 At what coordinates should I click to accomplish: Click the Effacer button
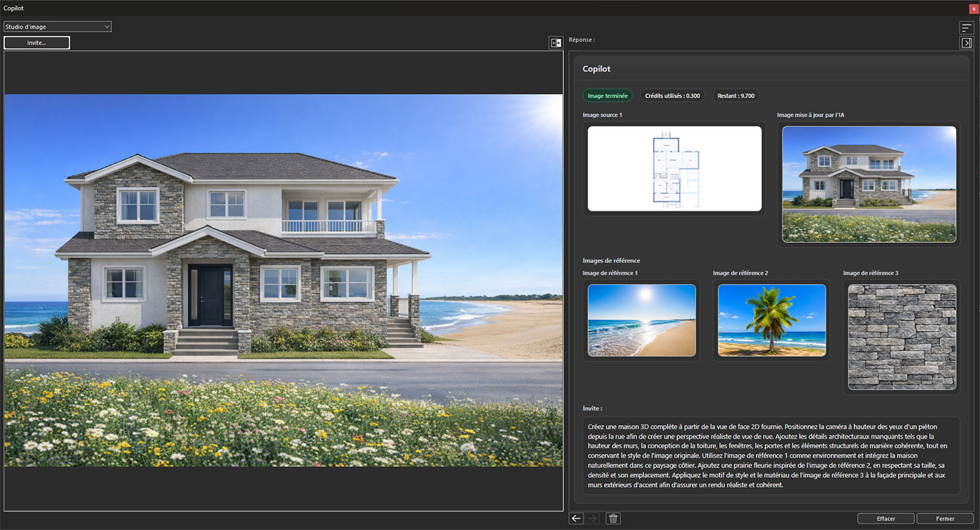pos(886,518)
